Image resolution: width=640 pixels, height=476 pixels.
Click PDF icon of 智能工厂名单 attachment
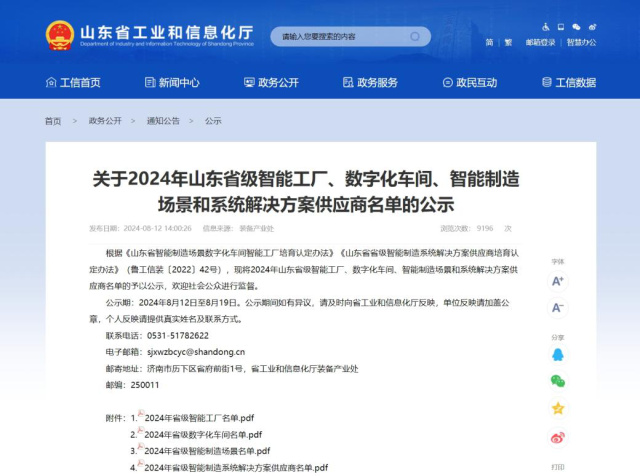click(141, 414)
